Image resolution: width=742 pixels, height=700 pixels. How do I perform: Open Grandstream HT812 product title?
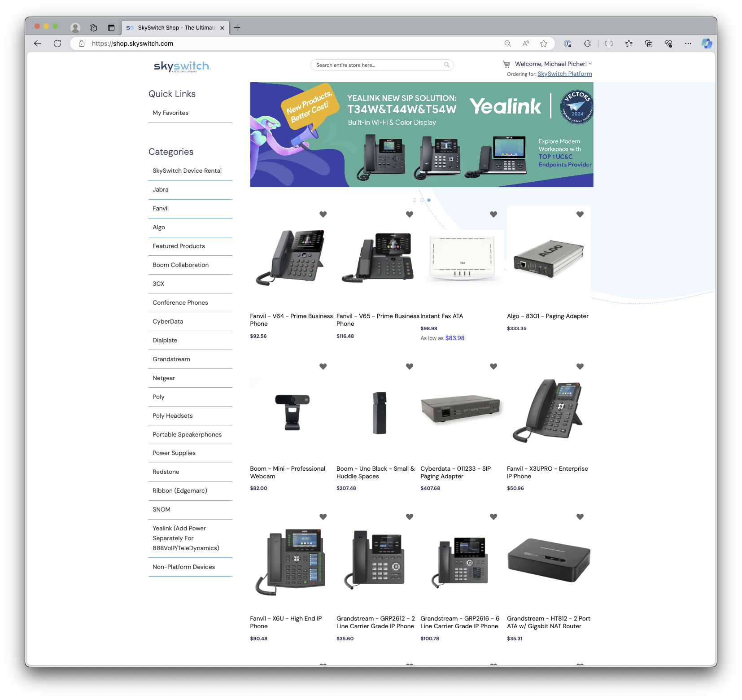point(549,622)
